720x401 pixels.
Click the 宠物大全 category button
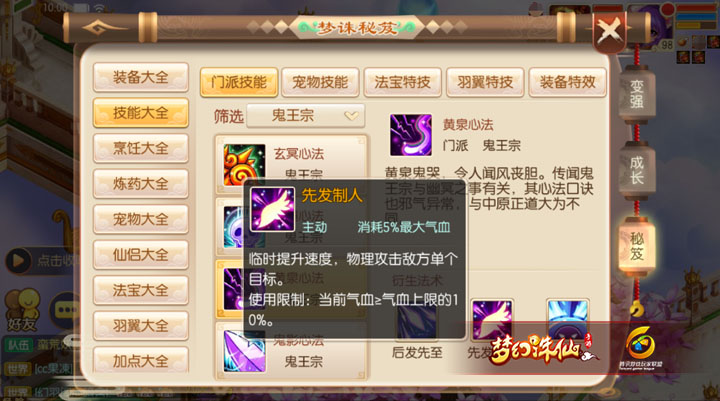coord(141,219)
